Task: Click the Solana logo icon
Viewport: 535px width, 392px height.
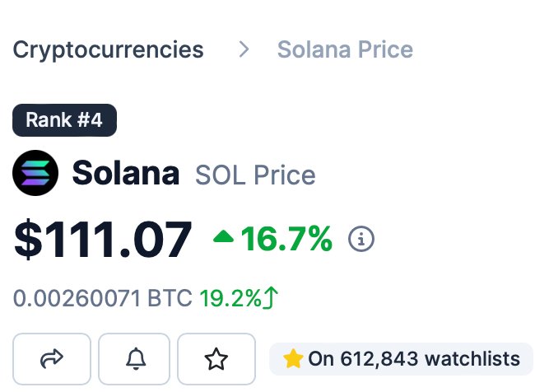Action: click(35, 173)
